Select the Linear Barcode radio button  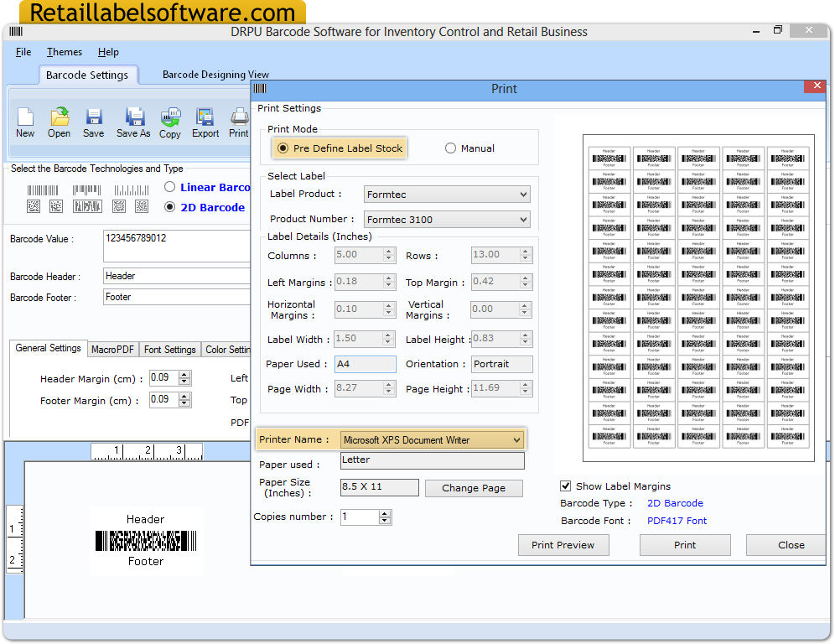tap(169, 186)
